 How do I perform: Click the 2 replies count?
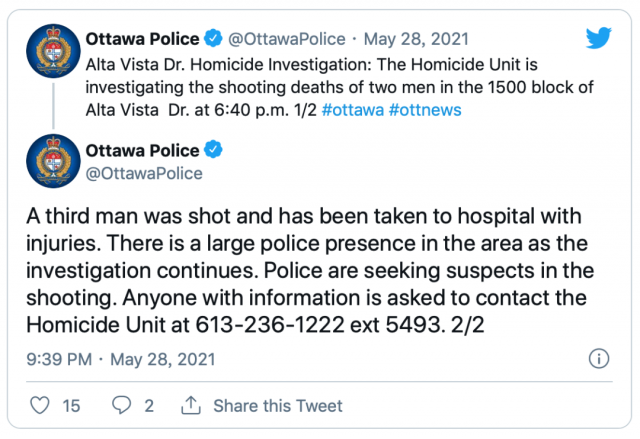tap(149, 406)
